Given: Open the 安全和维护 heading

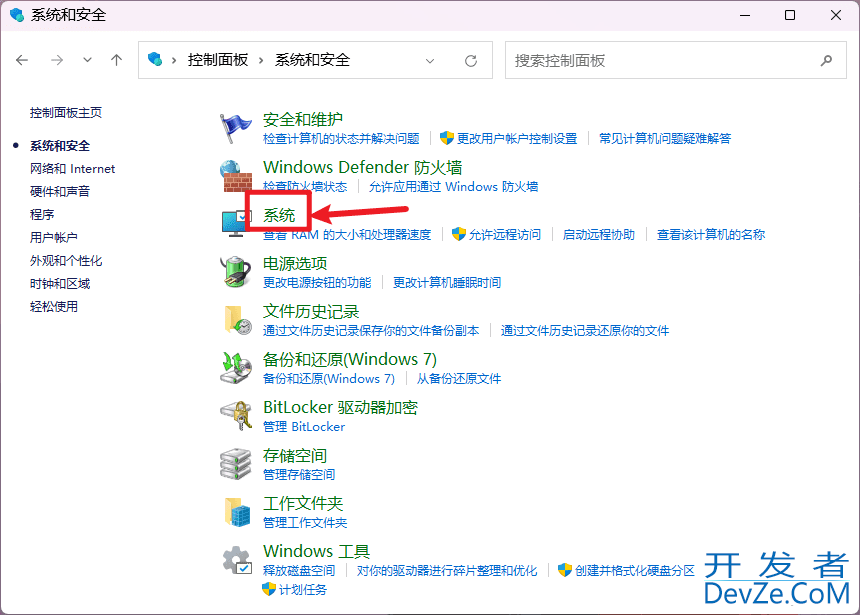Looking at the screenshot, I should pos(303,119).
